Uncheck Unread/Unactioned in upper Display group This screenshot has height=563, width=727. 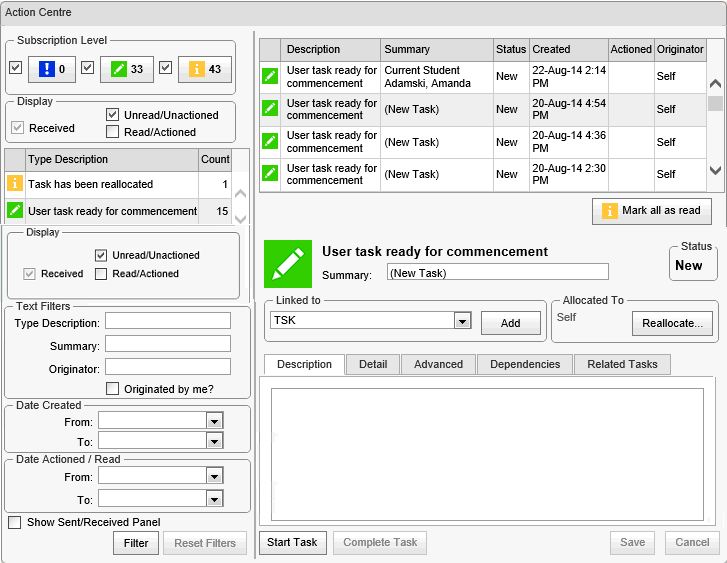112,115
